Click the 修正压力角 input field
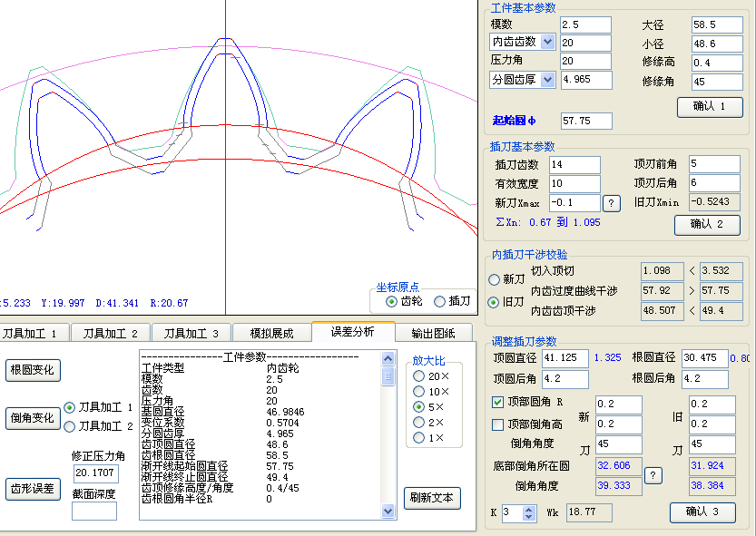This screenshot has width=756, height=536. pos(96,473)
